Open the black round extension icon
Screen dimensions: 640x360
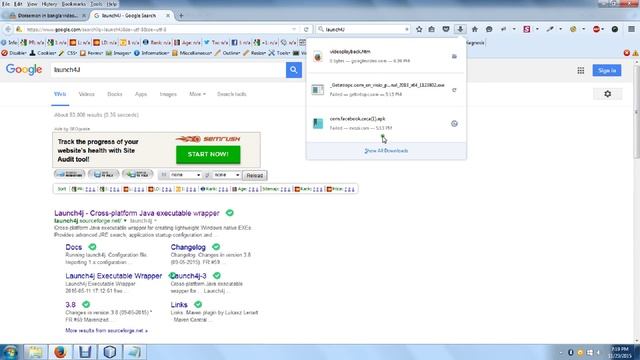click(615, 29)
